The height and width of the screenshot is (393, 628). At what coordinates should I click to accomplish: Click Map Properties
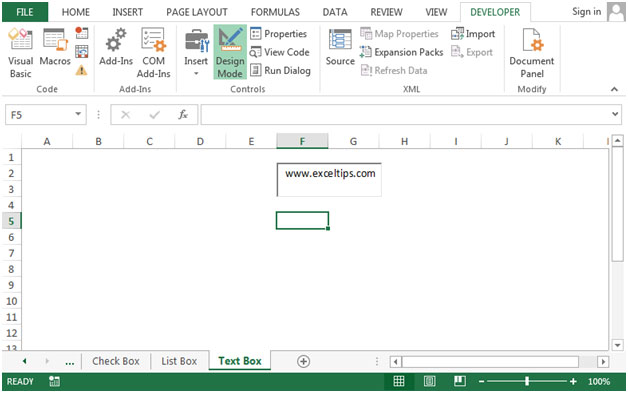coord(399,34)
